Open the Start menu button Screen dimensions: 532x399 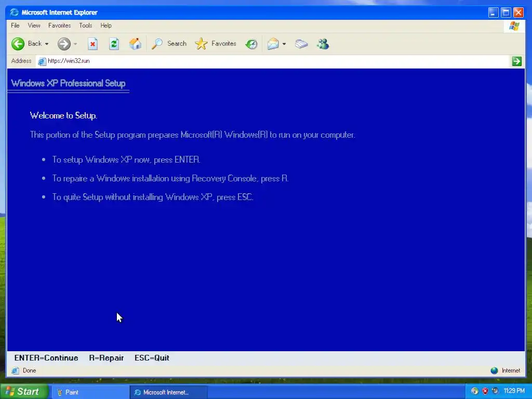pyautogui.click(x=24, y=392)
